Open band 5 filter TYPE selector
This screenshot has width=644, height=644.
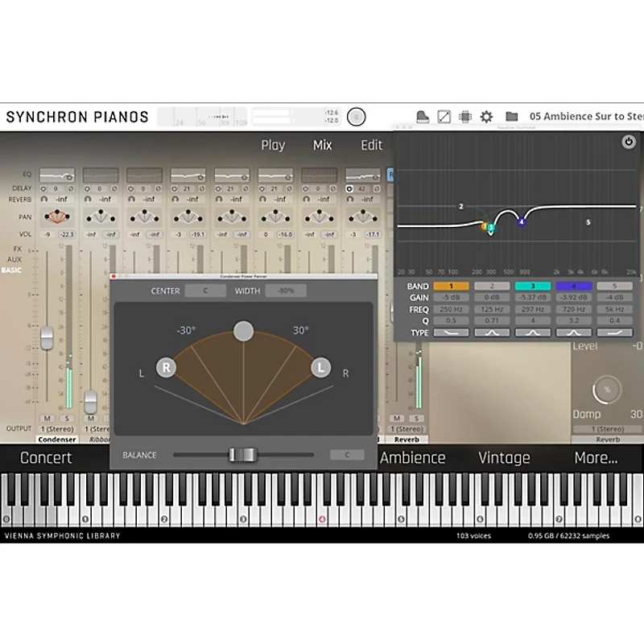pyautogui.click(x=615, y=332)
